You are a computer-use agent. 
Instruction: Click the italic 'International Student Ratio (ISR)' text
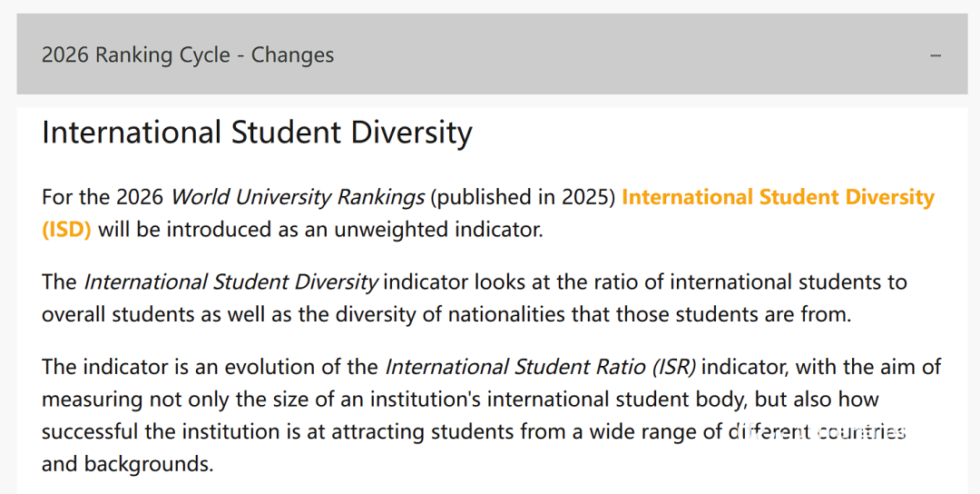click(540, 367)
